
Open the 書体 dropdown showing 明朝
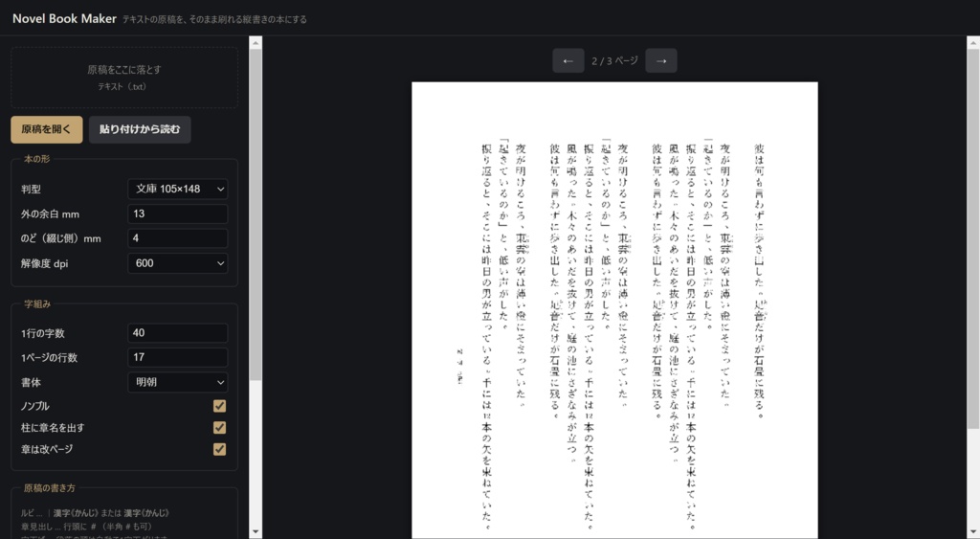coord(177,382)
